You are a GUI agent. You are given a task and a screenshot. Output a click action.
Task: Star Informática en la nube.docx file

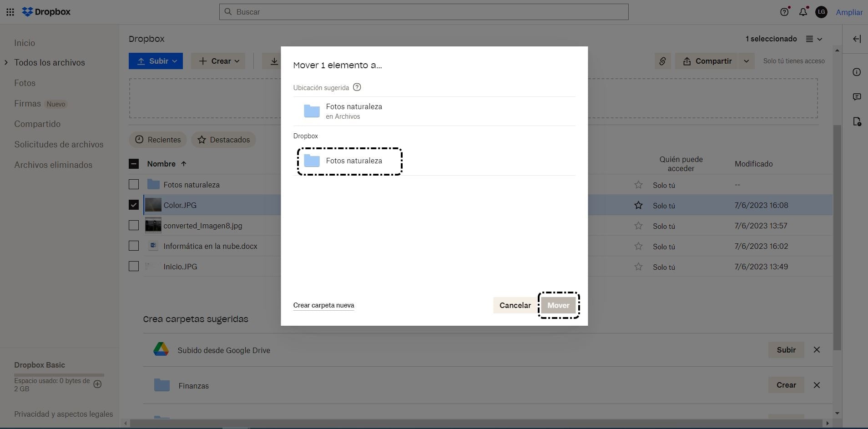[638, 246]
